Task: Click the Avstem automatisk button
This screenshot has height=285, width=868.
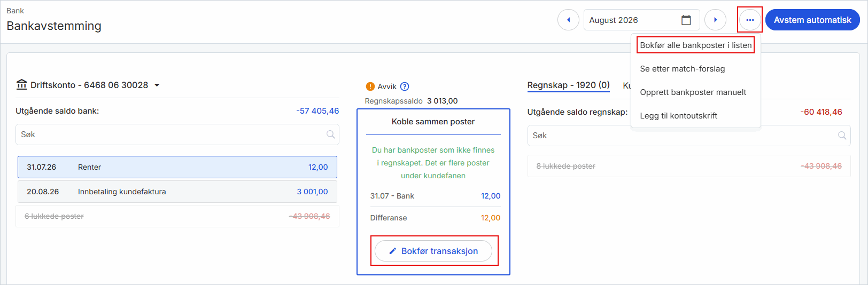Action: 812,20
